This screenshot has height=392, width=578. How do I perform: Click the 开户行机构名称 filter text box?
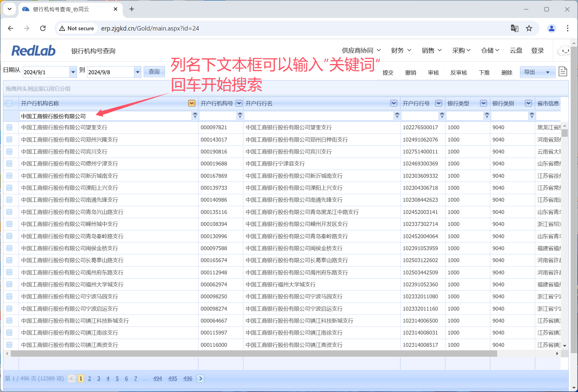(105, 116)
